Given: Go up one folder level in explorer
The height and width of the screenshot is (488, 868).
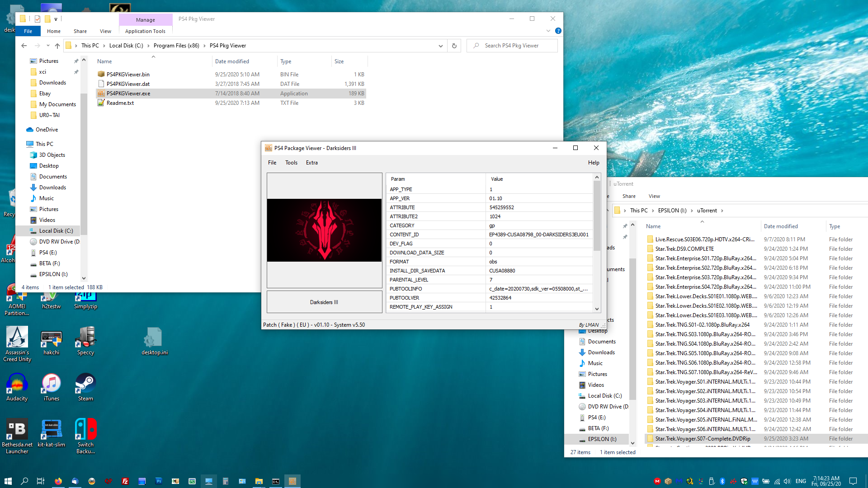Looking at the screenshot, I should coord(57,46).
